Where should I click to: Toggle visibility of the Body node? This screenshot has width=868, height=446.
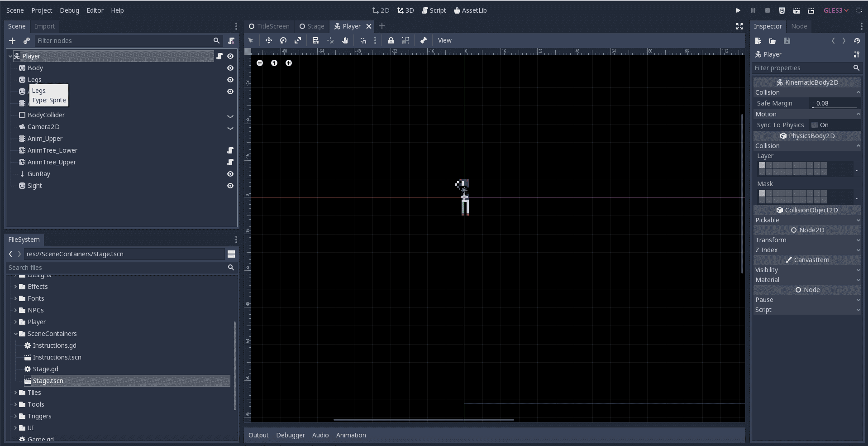coord(230,68)
